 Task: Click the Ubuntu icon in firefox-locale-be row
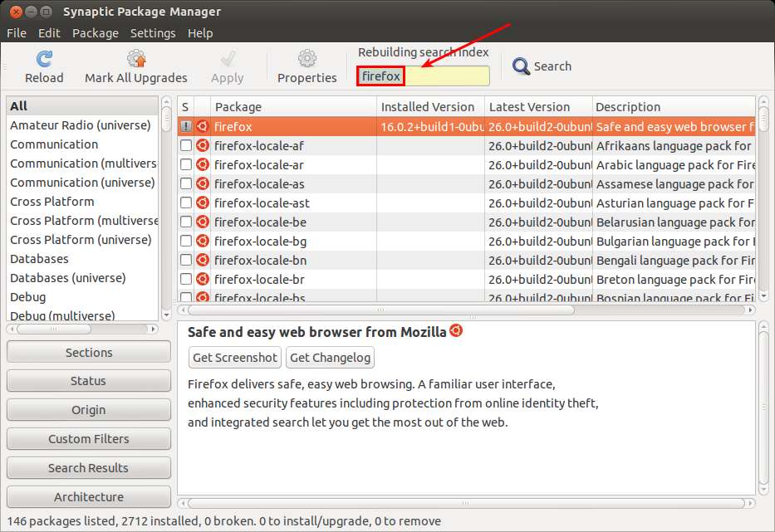click(x=202, y=222)
